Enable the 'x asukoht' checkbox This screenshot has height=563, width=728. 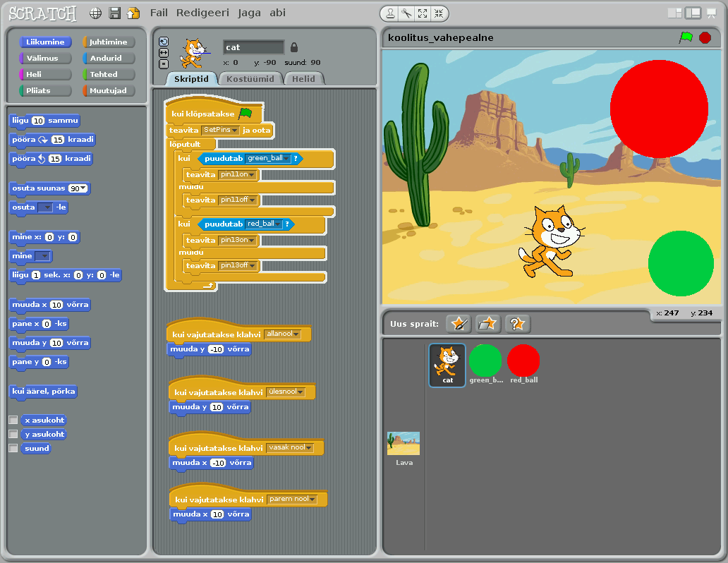13,420
